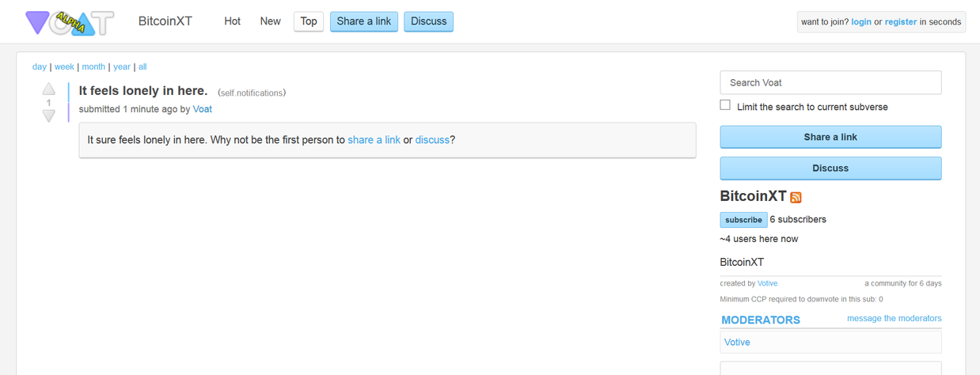
Task: Check 'Limit the search to current subverse'
Action: [x=725, y=105]
